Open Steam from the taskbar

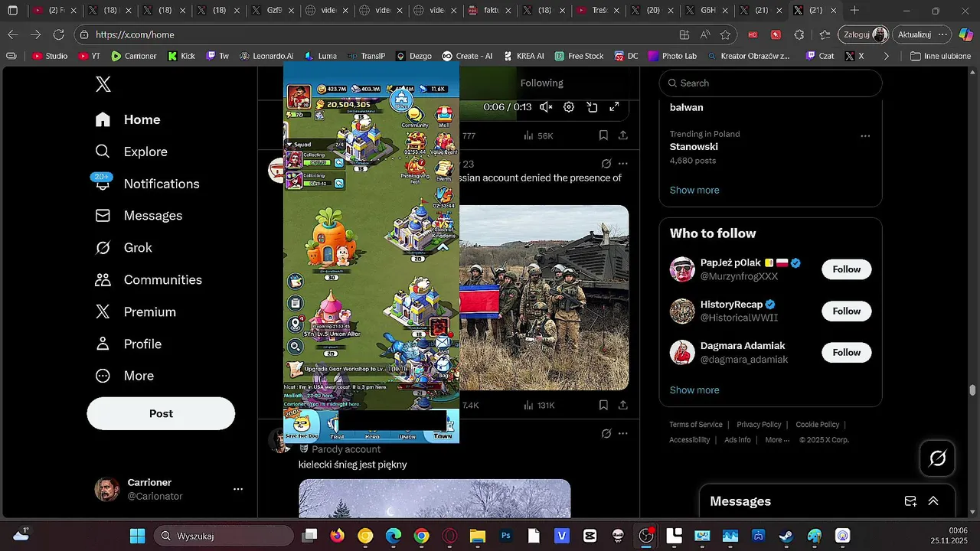point(786,536)
